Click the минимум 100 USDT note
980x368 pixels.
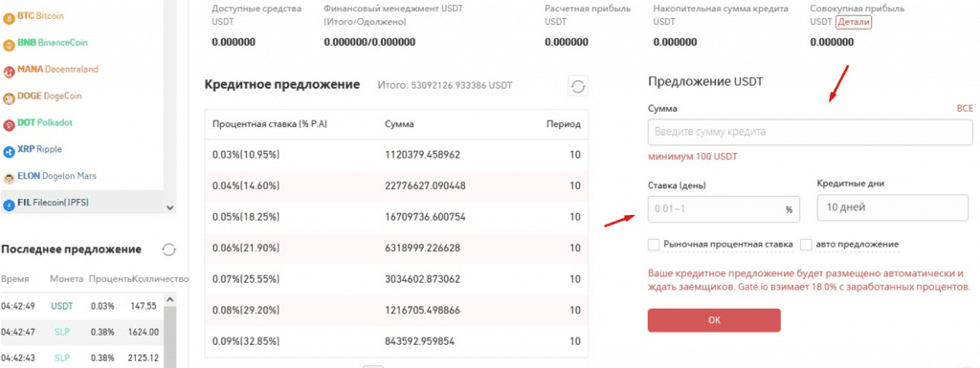pyautogui.click(x=693, y=157)
